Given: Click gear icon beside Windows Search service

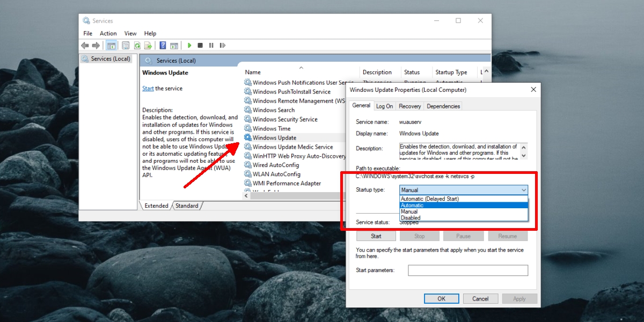Looking at the screenshot, I should (247, 110).
